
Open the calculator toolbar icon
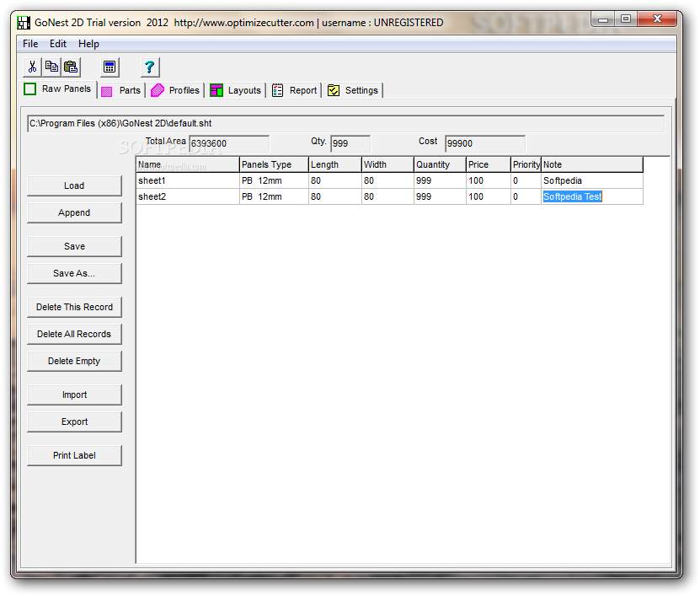[x=110, y=67]
